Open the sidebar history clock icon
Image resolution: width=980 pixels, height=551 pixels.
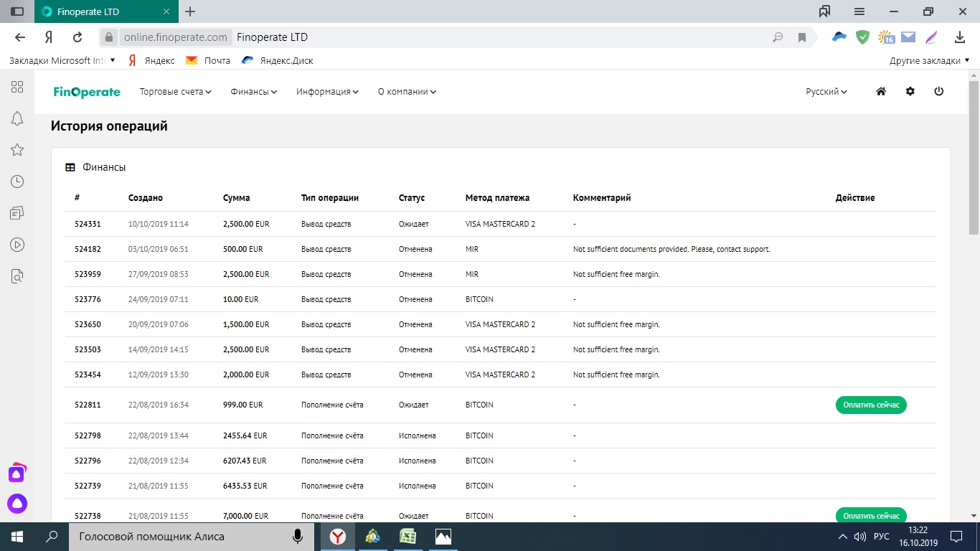(x=17, y=182)
